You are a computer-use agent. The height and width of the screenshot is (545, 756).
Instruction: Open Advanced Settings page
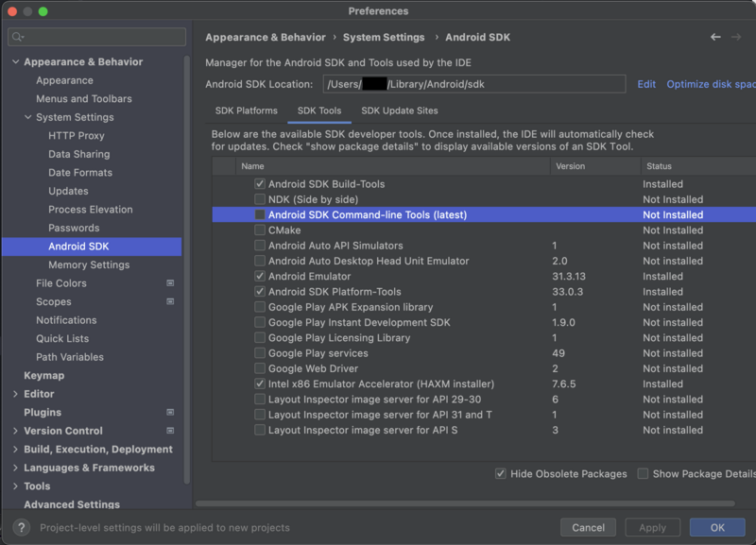pyautogui.click(x=72, y=504)
